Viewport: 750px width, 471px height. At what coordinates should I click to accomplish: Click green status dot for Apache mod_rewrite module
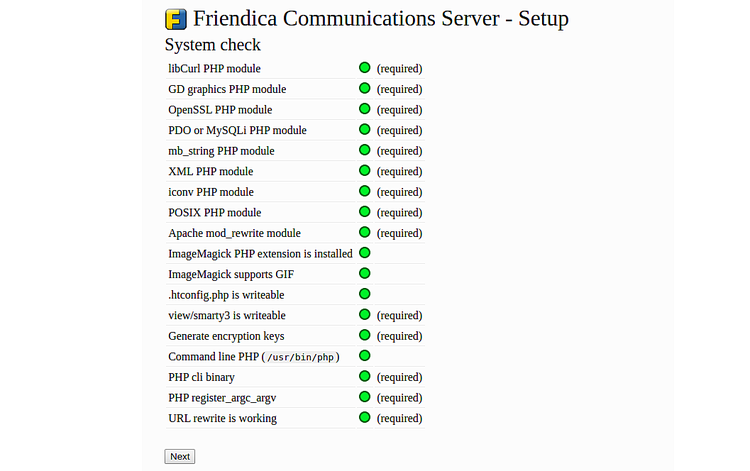pyautogui.click(x=364, y=232)
